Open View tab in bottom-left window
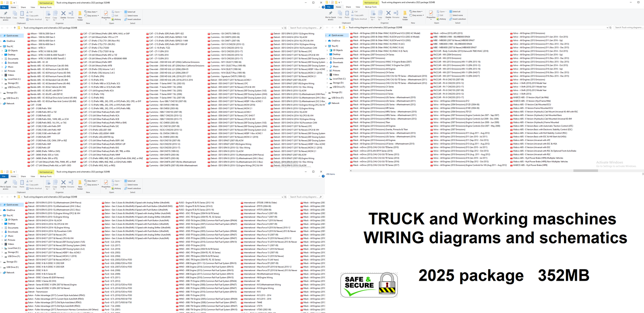 (33, 176)
